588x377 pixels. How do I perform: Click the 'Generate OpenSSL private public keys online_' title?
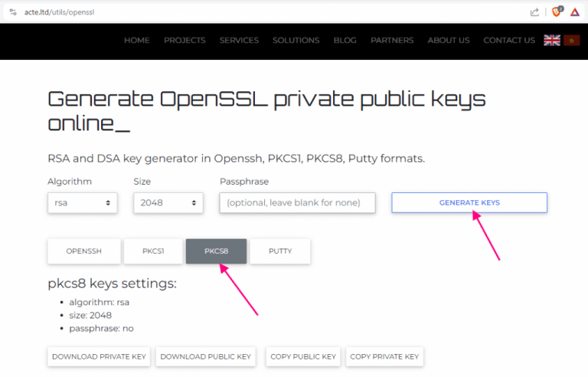coord(266,111)
